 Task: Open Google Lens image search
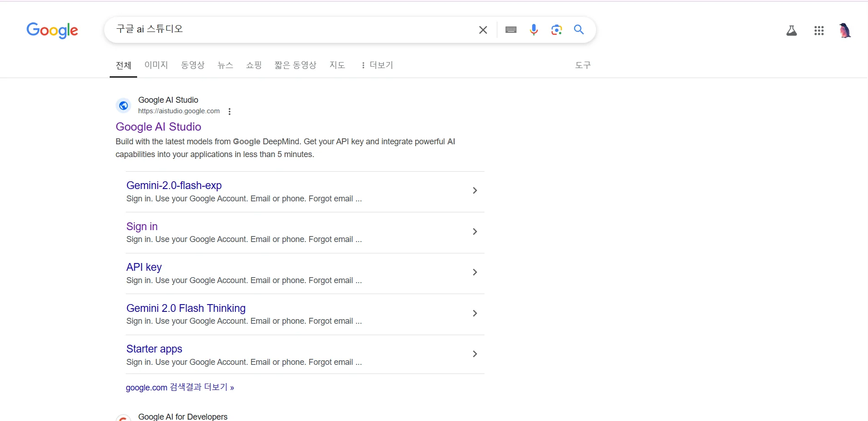click(556, 30)
